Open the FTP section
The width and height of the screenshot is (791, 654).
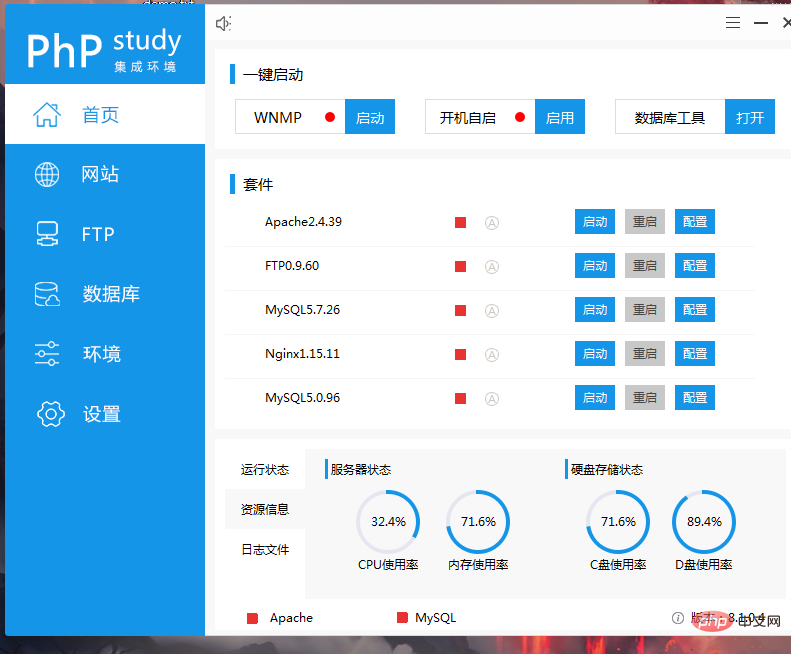(105, 234)
